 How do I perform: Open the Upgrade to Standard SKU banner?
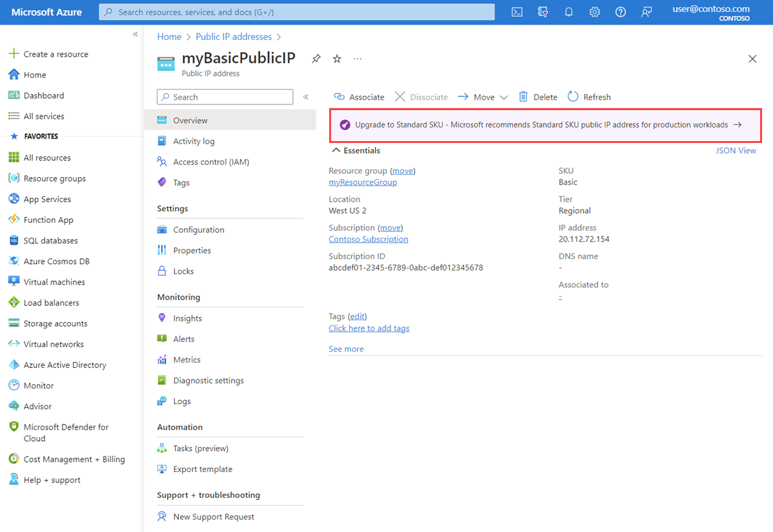[546, 125]
